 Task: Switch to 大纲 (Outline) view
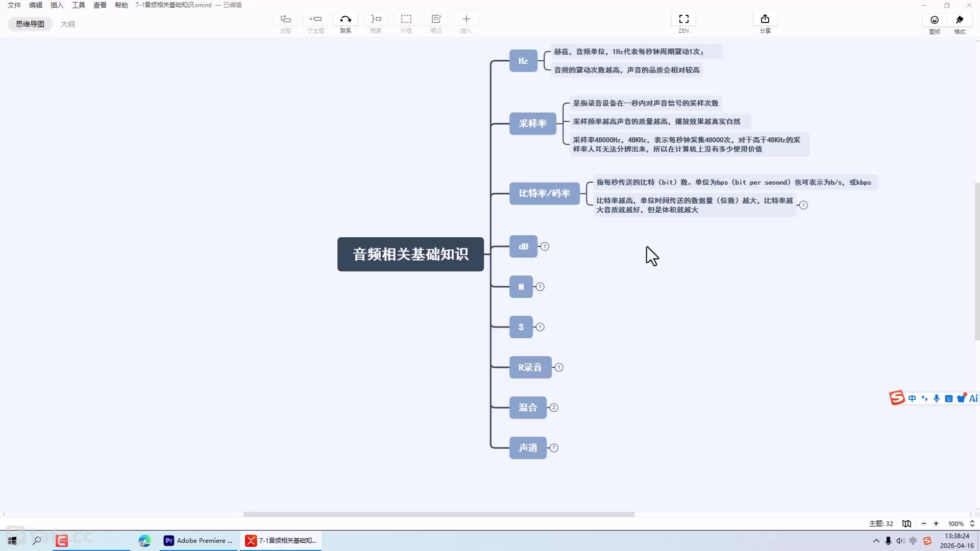[68, 24]
